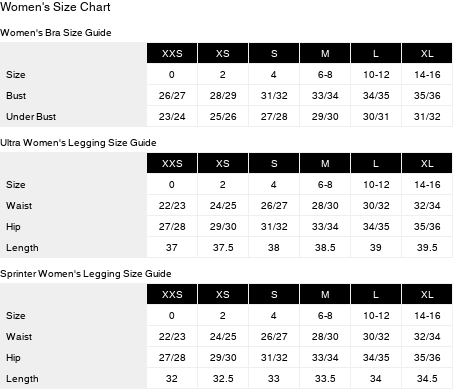Click Sprinter legging length value 32.5
Viewport: 453px width, 389px height.
coord(223,379)
